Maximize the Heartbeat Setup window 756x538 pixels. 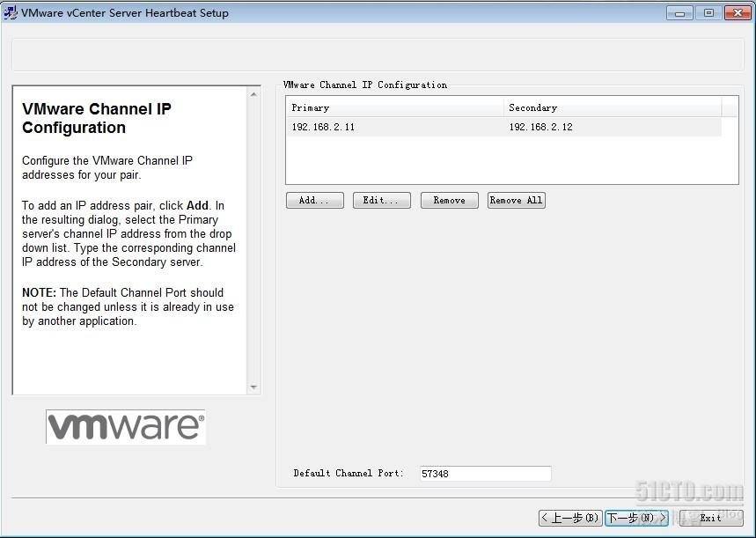[x=708, y=12]
